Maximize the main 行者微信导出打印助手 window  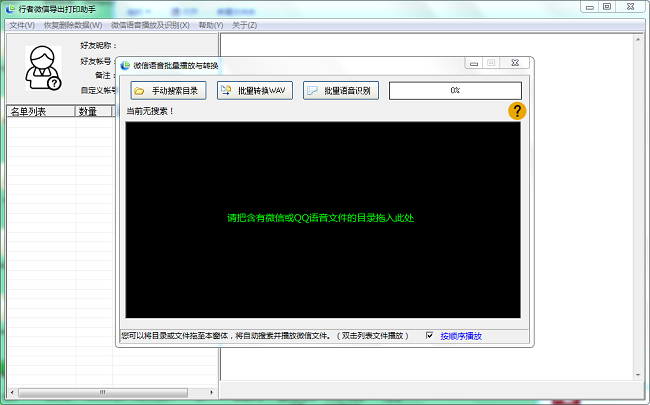[x=607, y=7]
